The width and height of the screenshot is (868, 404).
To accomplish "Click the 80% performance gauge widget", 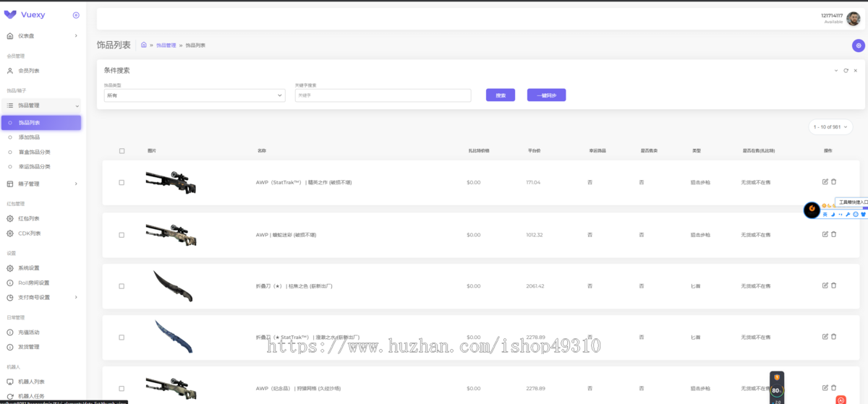I will click(x=776, y=390).
